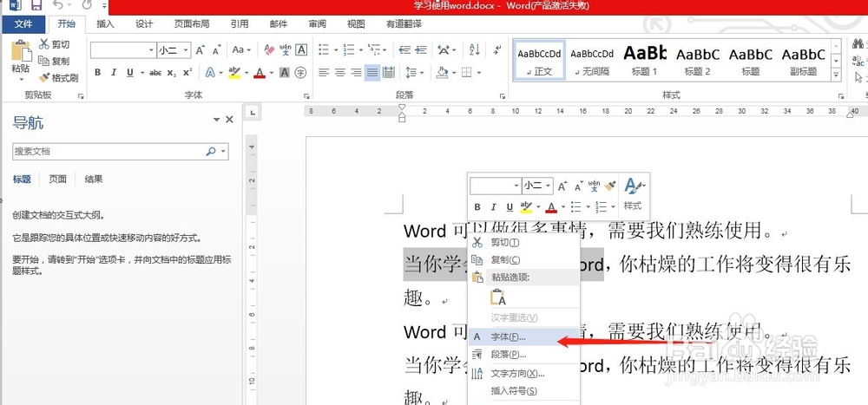This screenshot has height=405, width=868.
Task: Choose 文字方向(X)... in context menu
Action: pos(523,374)
